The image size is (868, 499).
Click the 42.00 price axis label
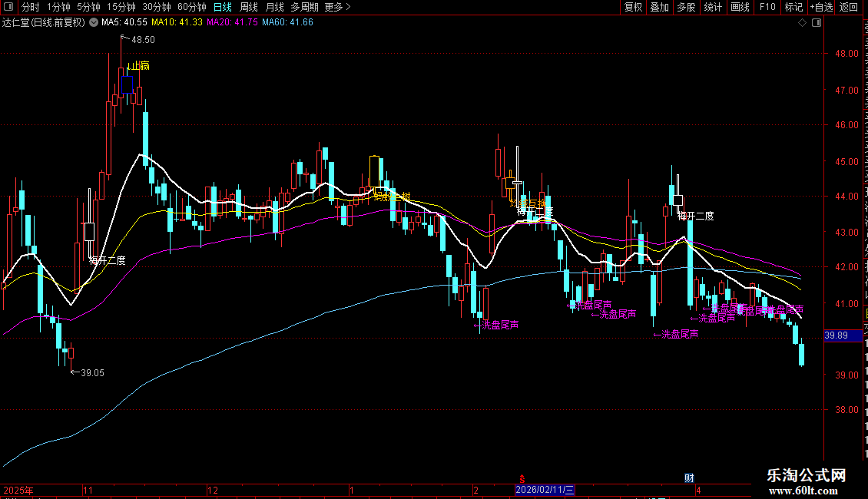(847, 266)
